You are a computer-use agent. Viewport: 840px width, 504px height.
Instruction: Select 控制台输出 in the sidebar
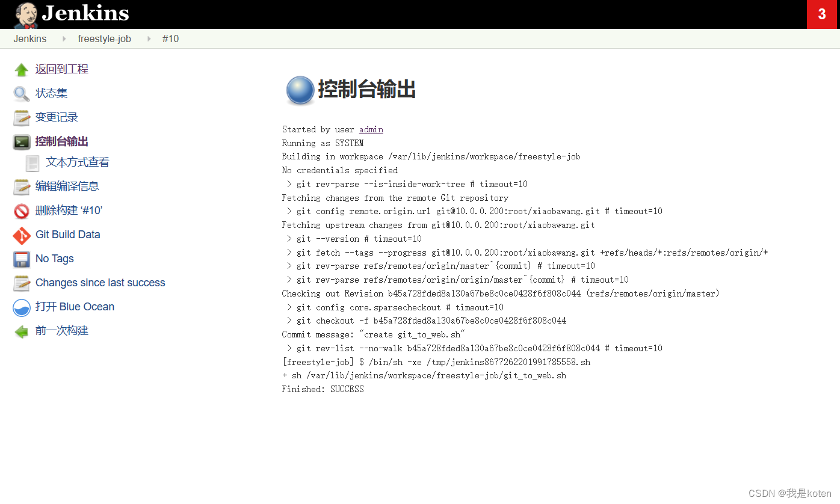(62, 141)
